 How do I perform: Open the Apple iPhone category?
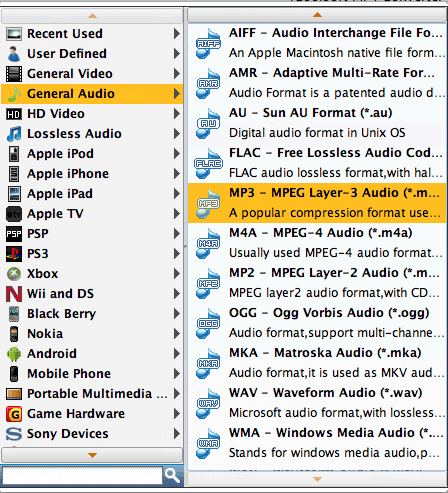click(x=92, y=174)
